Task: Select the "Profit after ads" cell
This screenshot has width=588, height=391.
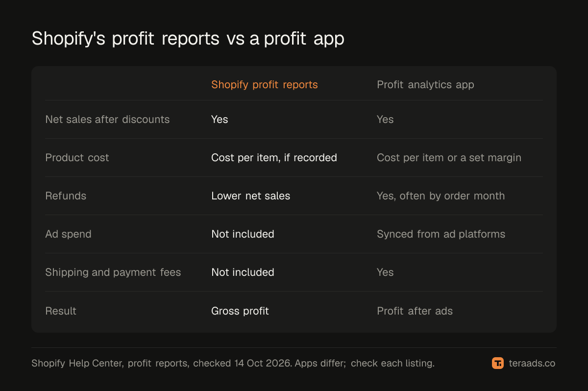Action: coord(415,311)
